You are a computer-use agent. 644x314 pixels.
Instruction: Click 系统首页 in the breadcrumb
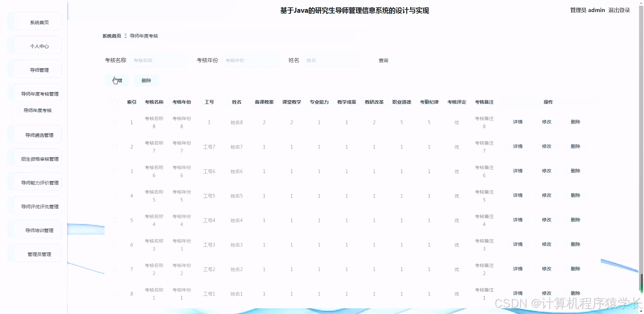(111, 36)
